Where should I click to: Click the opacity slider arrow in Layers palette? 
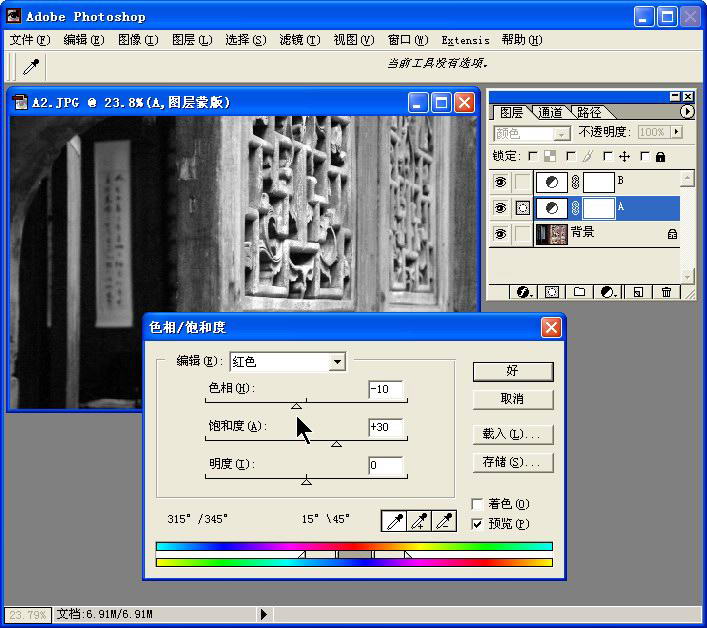676,132
